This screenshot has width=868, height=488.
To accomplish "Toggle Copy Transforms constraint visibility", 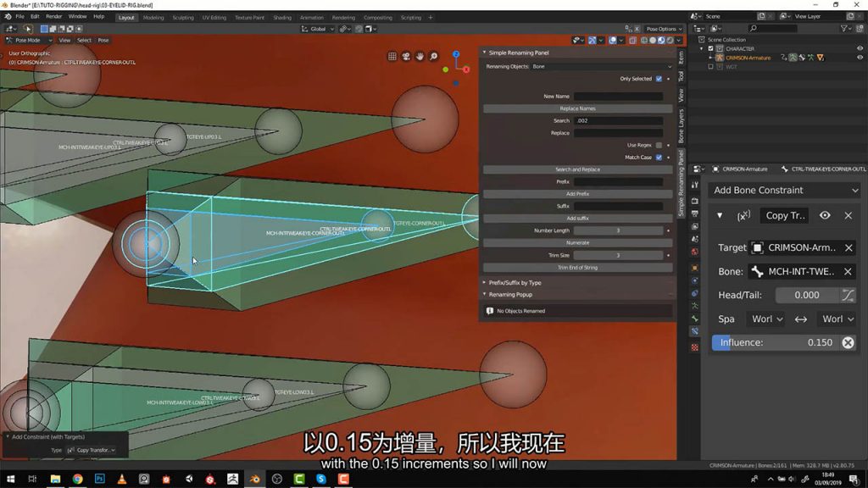I will pos(825,216).
